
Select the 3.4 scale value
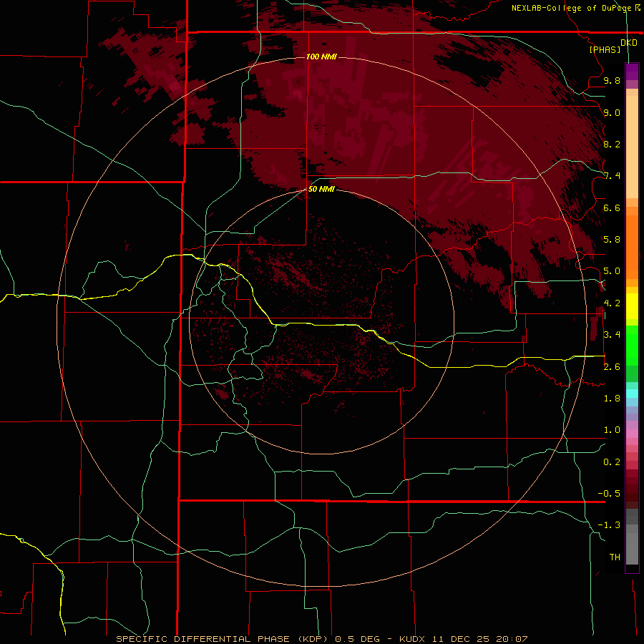[x=612, y=335]
